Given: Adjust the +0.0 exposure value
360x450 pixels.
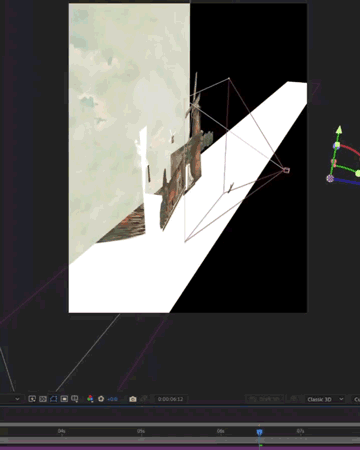Looking at the screenshot, I should point(113,399).
